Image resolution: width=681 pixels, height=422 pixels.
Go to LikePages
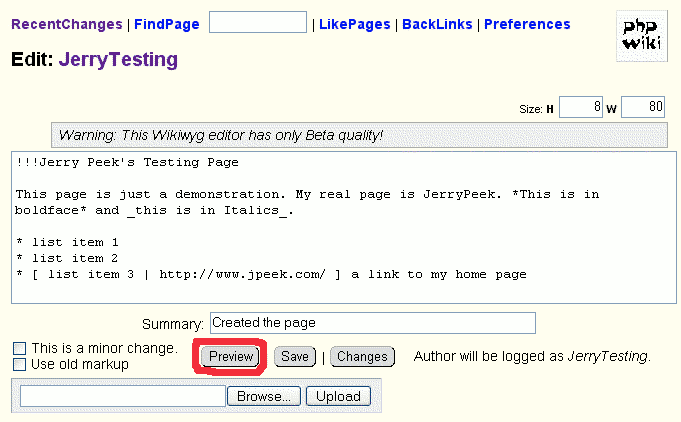(x=354, y=24)
